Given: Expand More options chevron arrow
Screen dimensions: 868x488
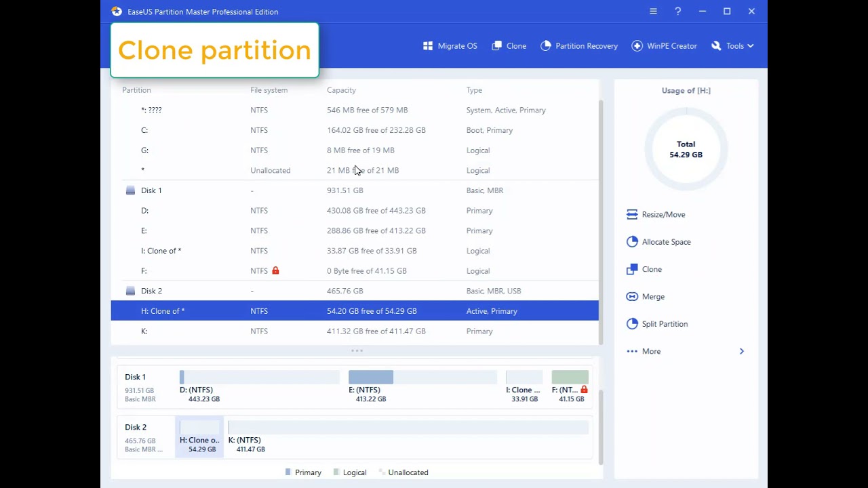Looking at the screenshot, I should coord(742,351).
